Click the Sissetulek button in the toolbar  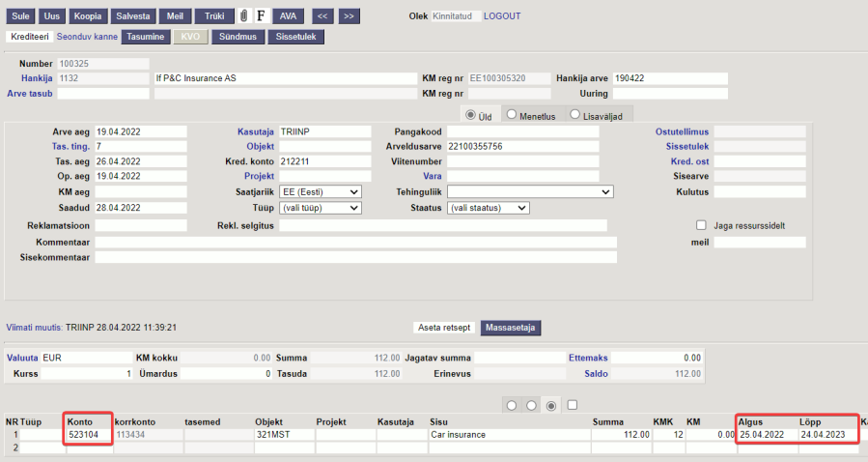click(296, 37)
